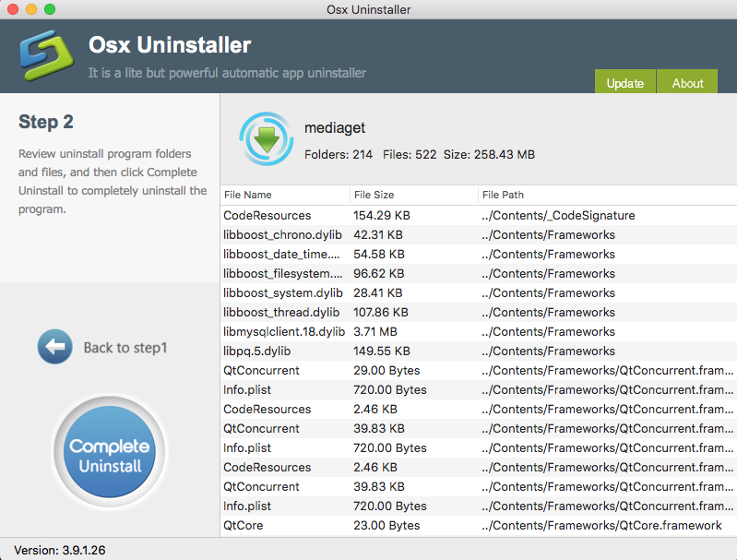Close the Osx Uninstaller window

pos(13,9)
